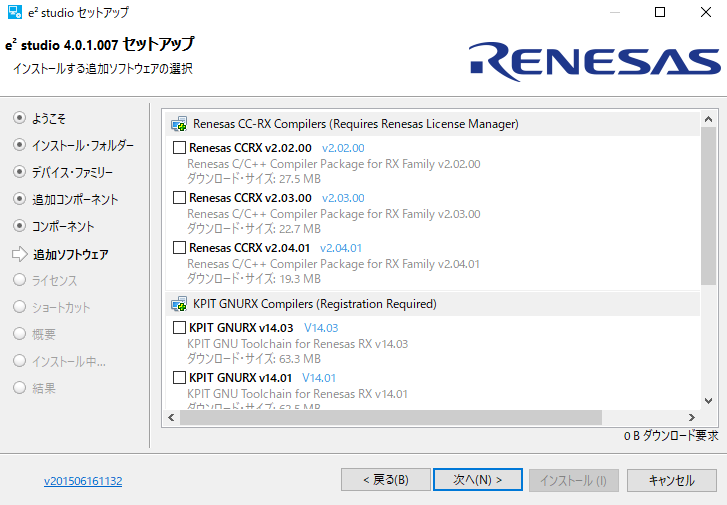727x505 pixels.
Task: Click the scroll down arrow of software list
Action: coord(708,401)
